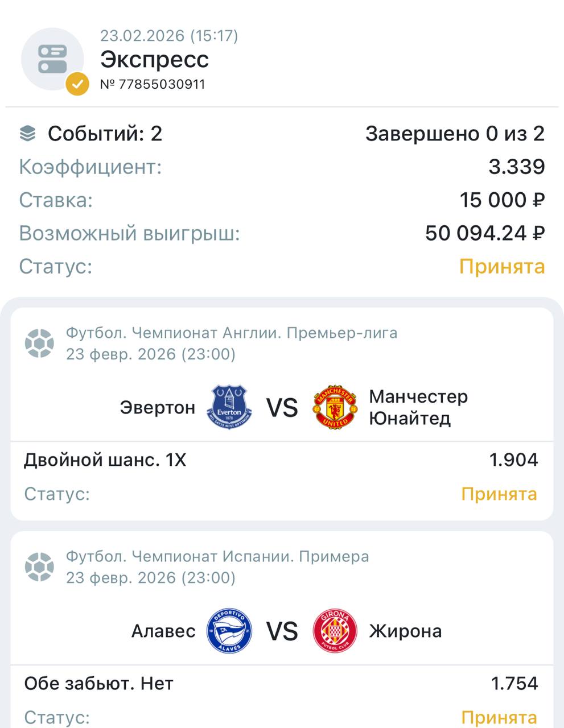564x728 pixels.
Task: Click the football icon for Премьер-лига event
Action: click(39, 344)
